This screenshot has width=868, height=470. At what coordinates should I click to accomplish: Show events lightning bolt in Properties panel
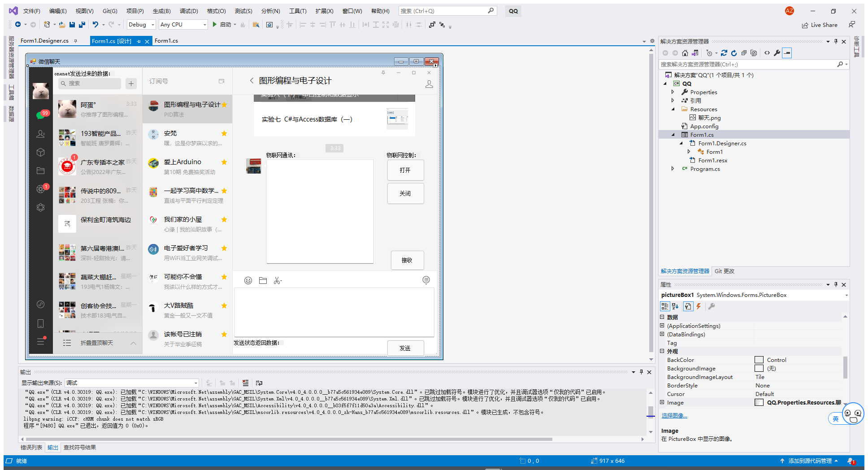tap(699, 306)
